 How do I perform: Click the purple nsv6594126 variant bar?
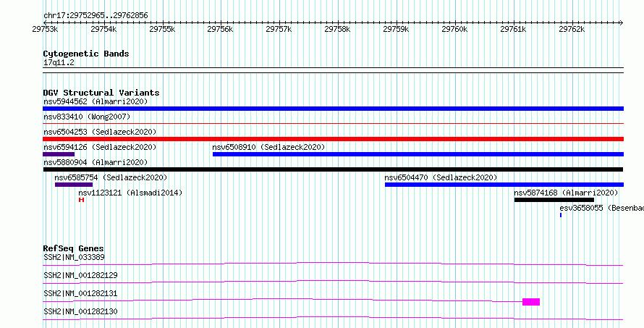tap(59, 154)
